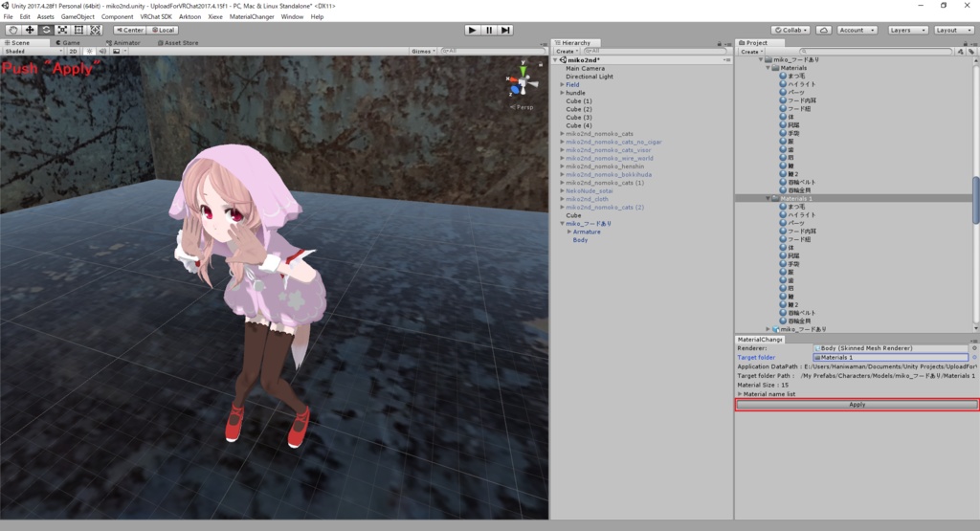Open Hierarchy Create dropdown
Viewport: 980px width, 531px height.
[567, 52]
